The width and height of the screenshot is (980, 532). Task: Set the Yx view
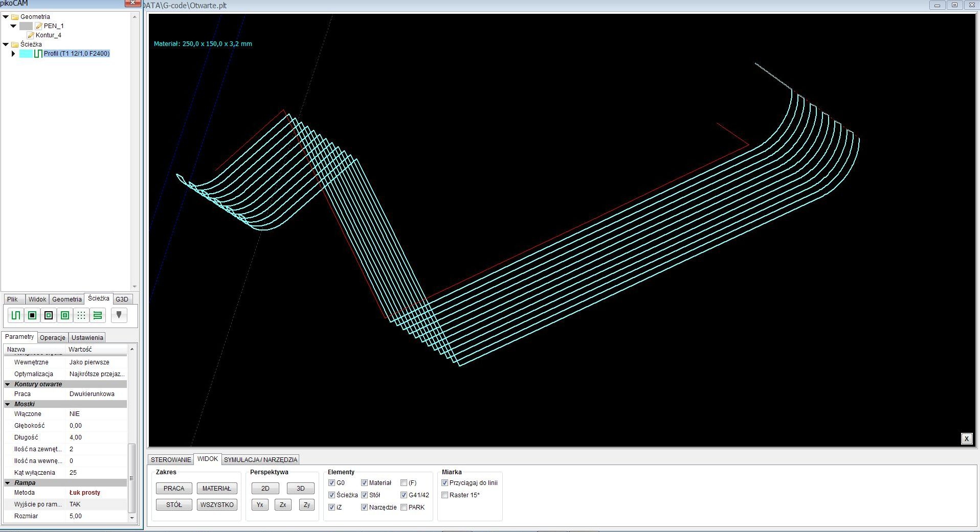pos(260,505)
